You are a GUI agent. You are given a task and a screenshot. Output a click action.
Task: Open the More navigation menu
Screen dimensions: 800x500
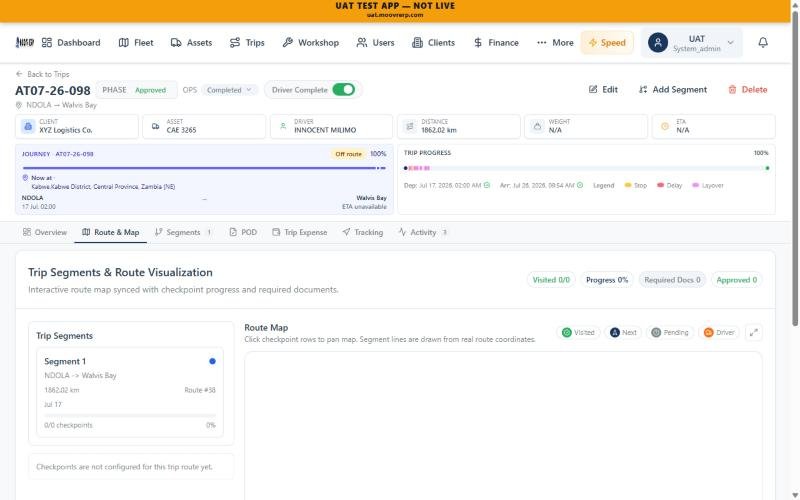[x=555, y=43]
